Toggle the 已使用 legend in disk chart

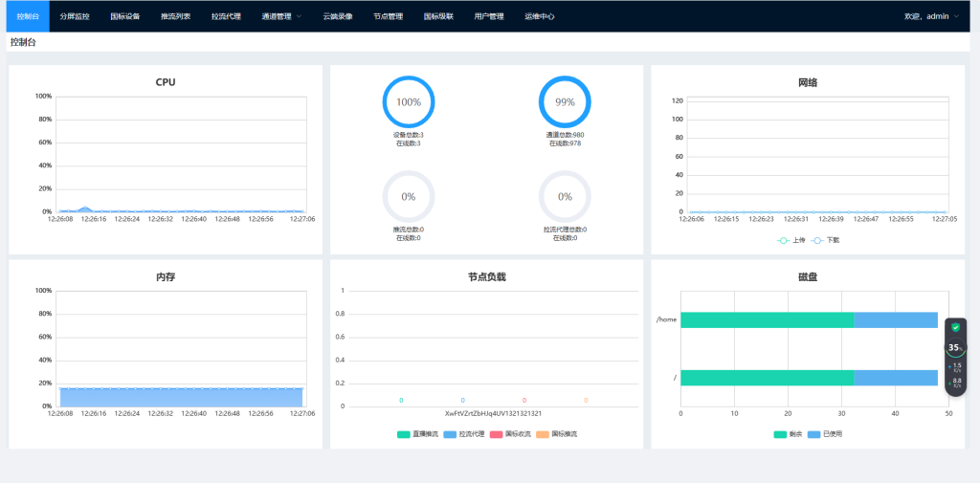click(826, 434)
